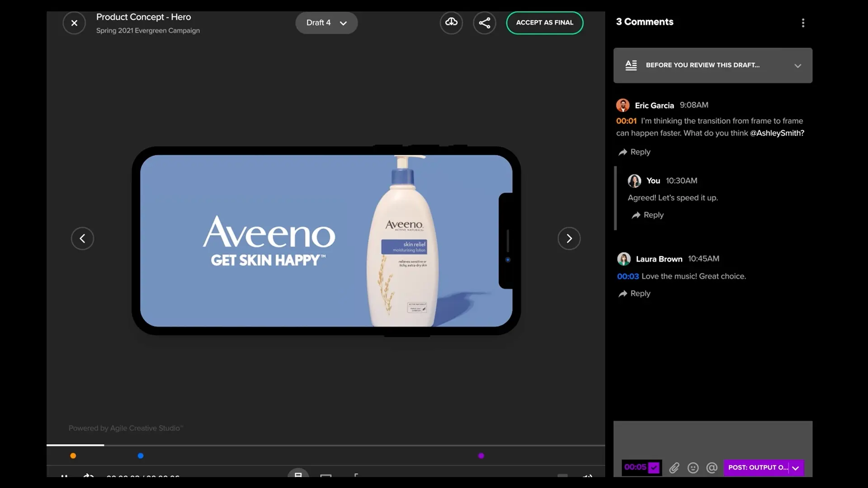Seek on the video progress bar
Viewport: 868px width, 488px height.
pos(325,445)
